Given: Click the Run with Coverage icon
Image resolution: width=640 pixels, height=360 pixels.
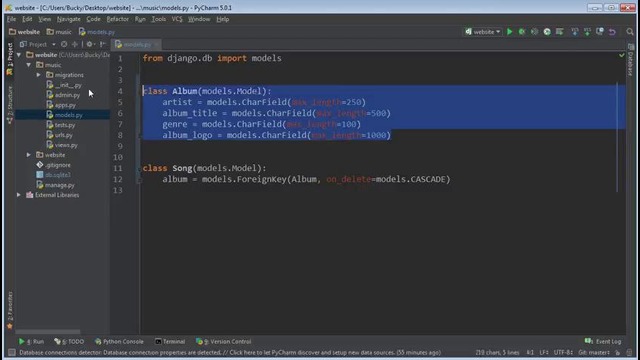Looking at the screenshot, I should (534, 32).
